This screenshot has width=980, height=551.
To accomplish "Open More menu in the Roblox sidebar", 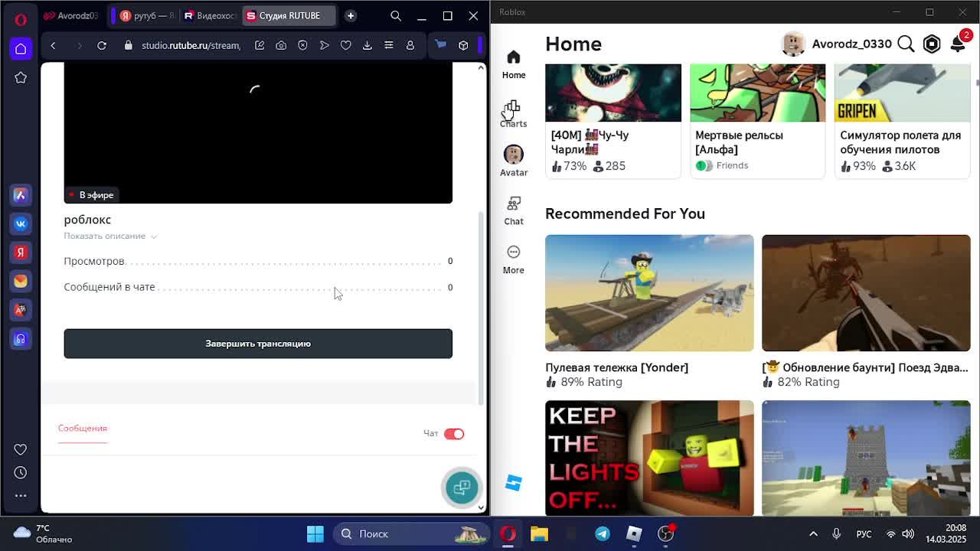I will tap(514, 259).
